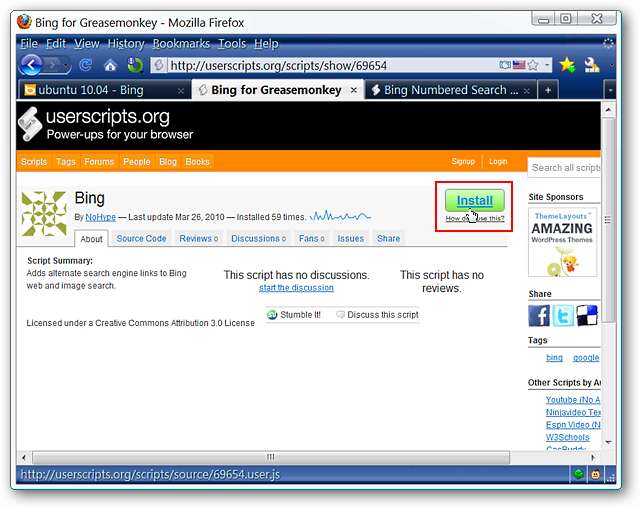The image size is (640, 508).
Task: Click the green download arrow toolbar icon
Action: click(135, 65)
